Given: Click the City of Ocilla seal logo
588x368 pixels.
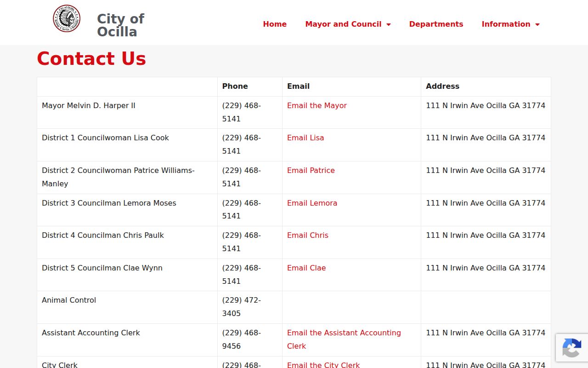Looking at the screenshot, I should click(67, 18).
